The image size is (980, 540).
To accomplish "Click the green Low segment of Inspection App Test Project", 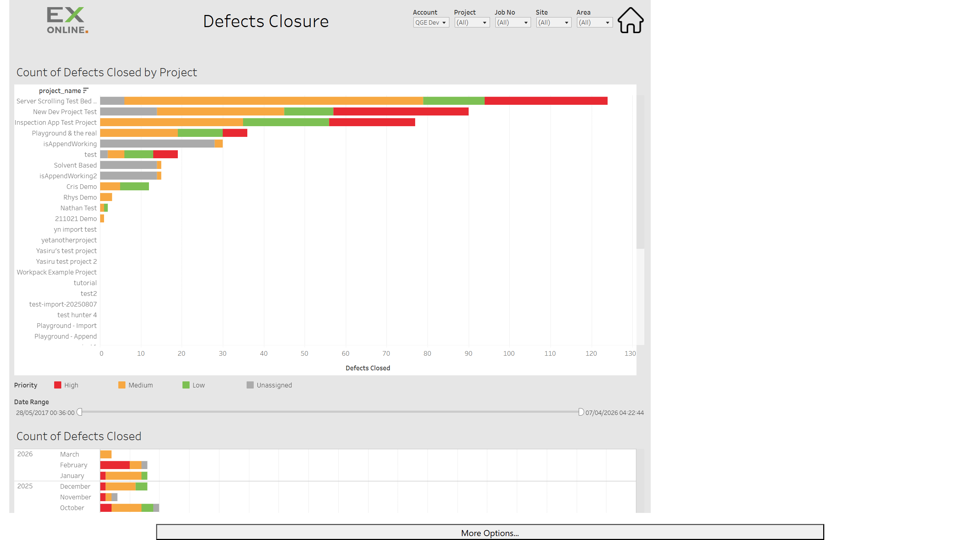I will (x=286, y=122).
